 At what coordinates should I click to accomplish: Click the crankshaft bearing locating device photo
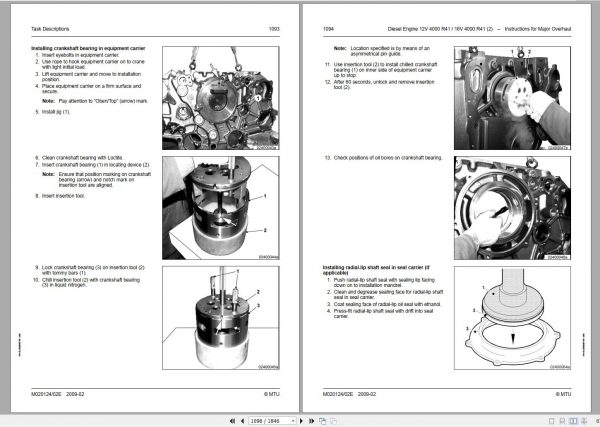(221, 208)
